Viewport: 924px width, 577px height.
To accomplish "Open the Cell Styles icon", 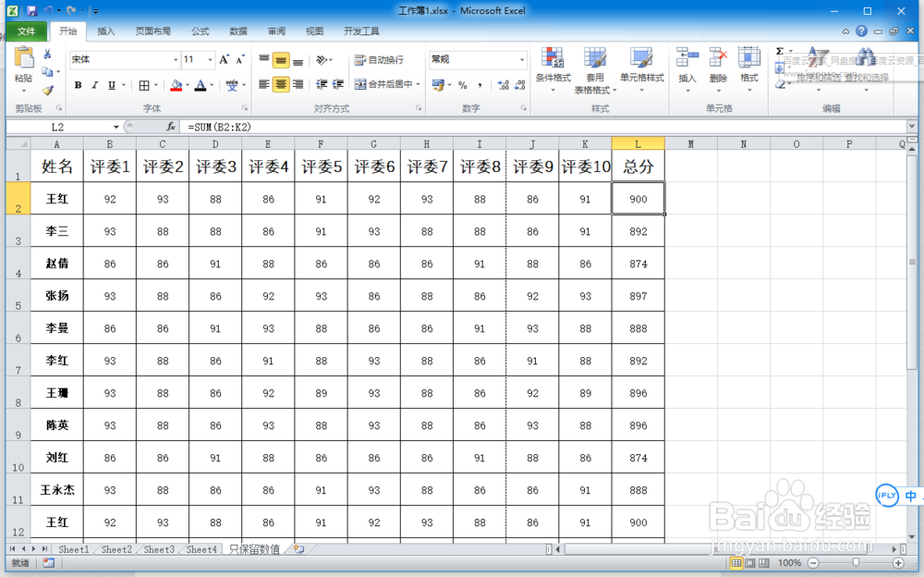I will pos(641,58).
